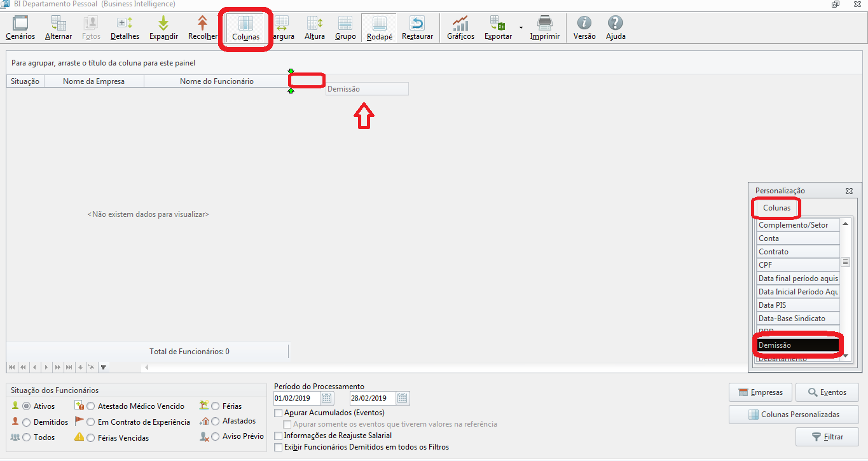Screen dimensions: 868x461
Task: Open the Eventos search button
Action: tap(827, 392)
